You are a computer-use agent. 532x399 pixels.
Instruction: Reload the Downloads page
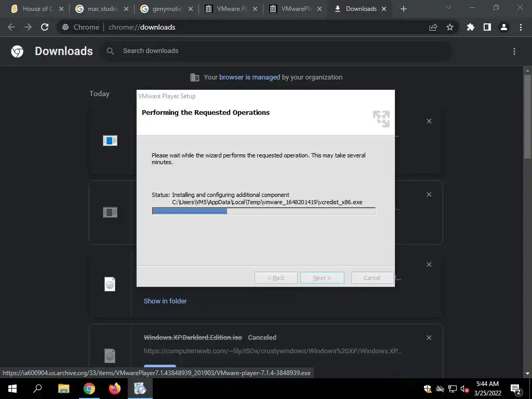point(45,27)
